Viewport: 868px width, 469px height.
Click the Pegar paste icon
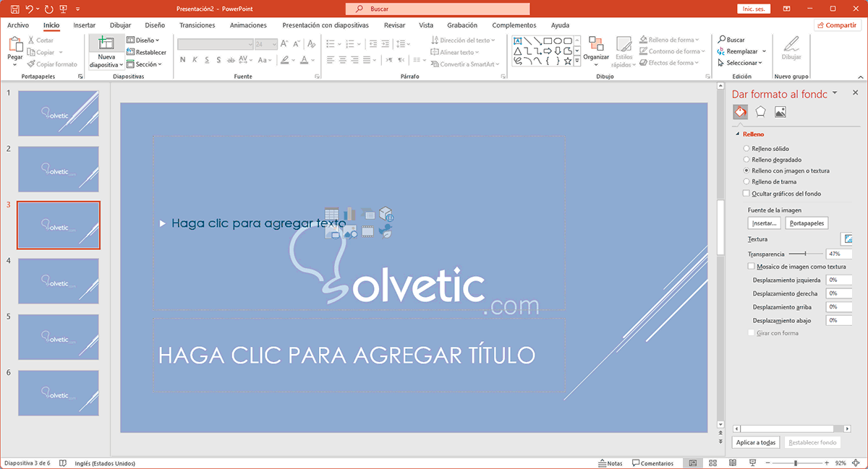click(x=15, y=45)
